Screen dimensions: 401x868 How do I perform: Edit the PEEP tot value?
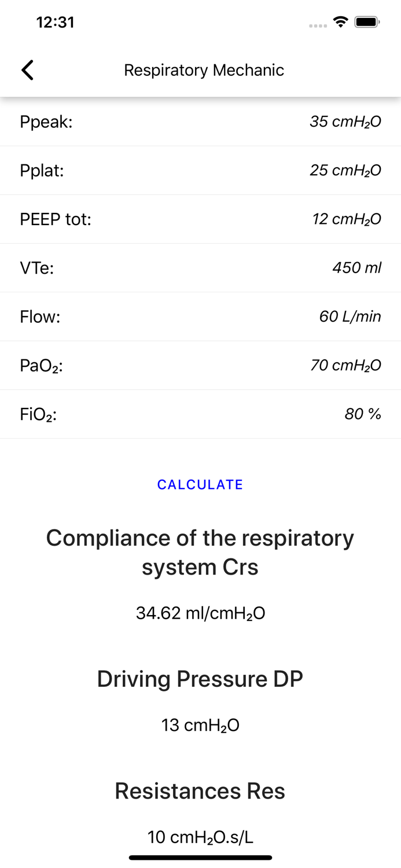coord(347,219)
